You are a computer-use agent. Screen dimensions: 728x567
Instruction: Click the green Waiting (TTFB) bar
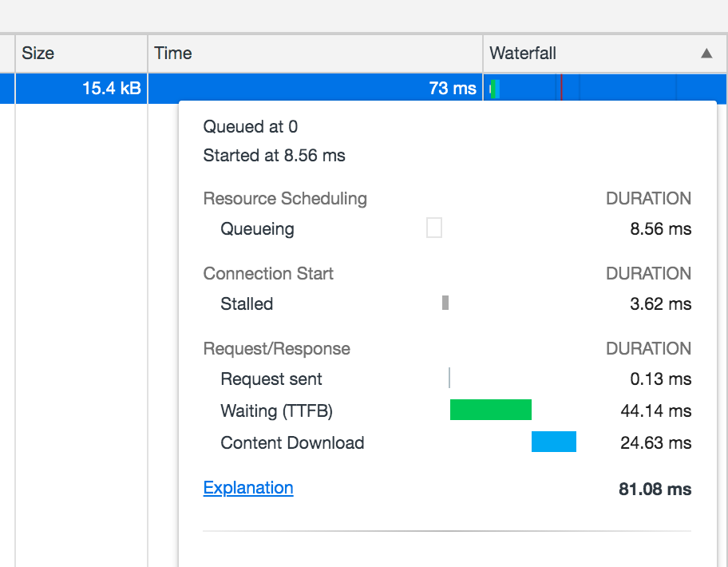tap(490, 410)
